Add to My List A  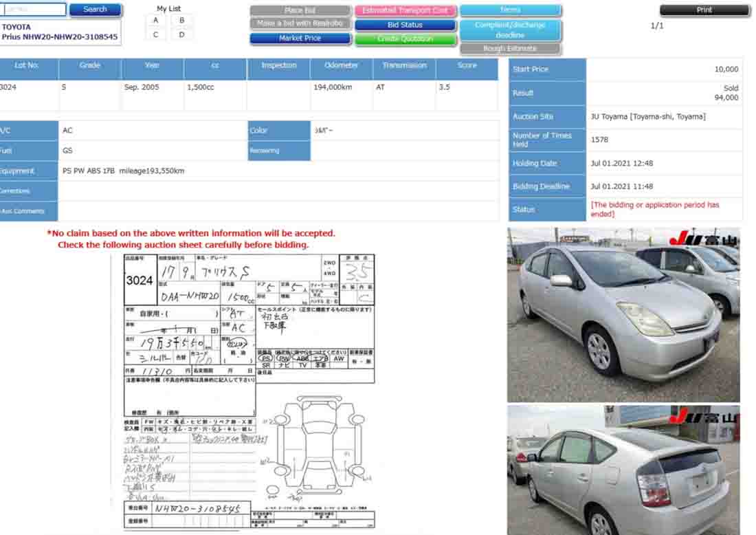[x=156, y=20]
